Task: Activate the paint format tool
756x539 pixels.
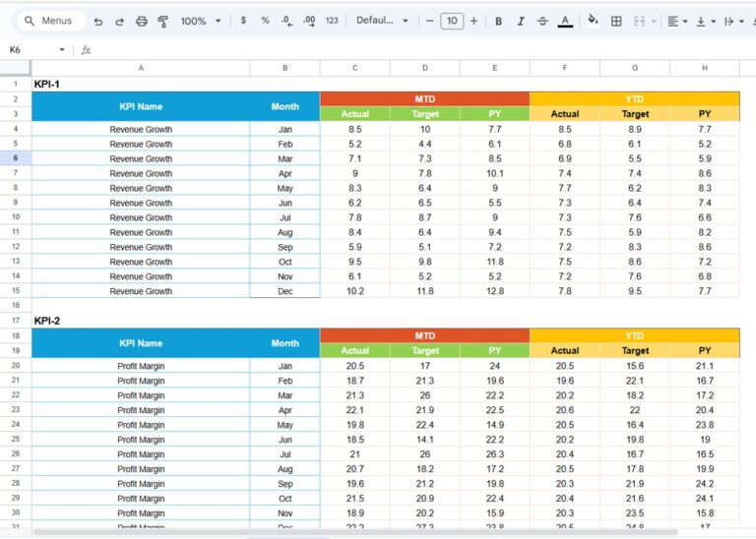Action: pyautogui.click(x=163, y=22)
